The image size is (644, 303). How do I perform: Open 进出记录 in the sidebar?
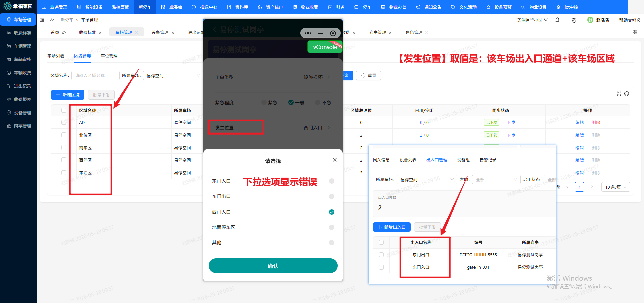[x=19, y=86]
